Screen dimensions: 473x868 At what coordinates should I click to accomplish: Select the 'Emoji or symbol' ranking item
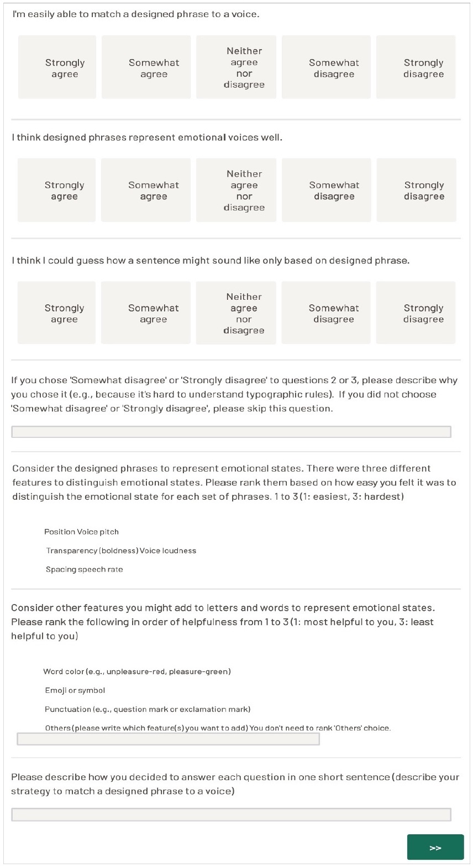(75, 690)
